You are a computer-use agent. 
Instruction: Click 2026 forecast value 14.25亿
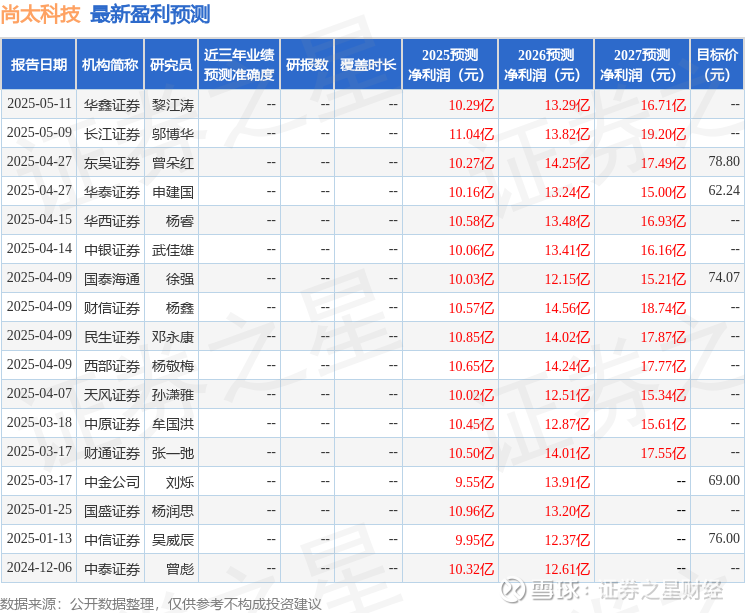pyautogui.click(x=567, y=163)
